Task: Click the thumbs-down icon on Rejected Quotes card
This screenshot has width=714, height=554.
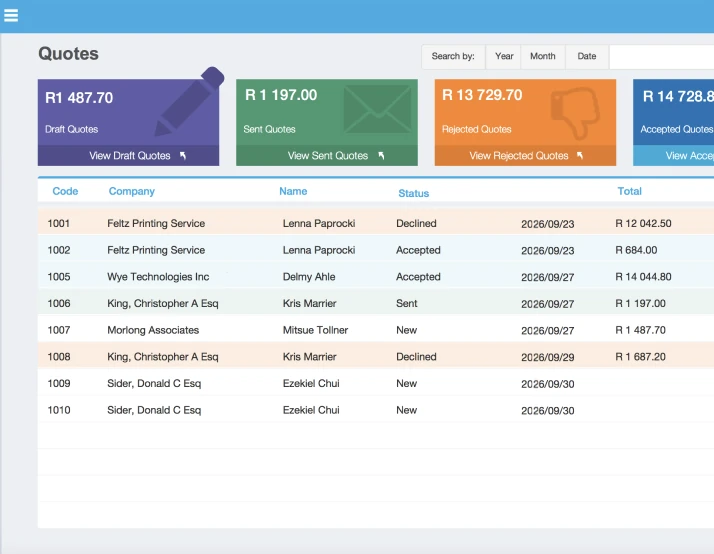Action: click(575, 112)
